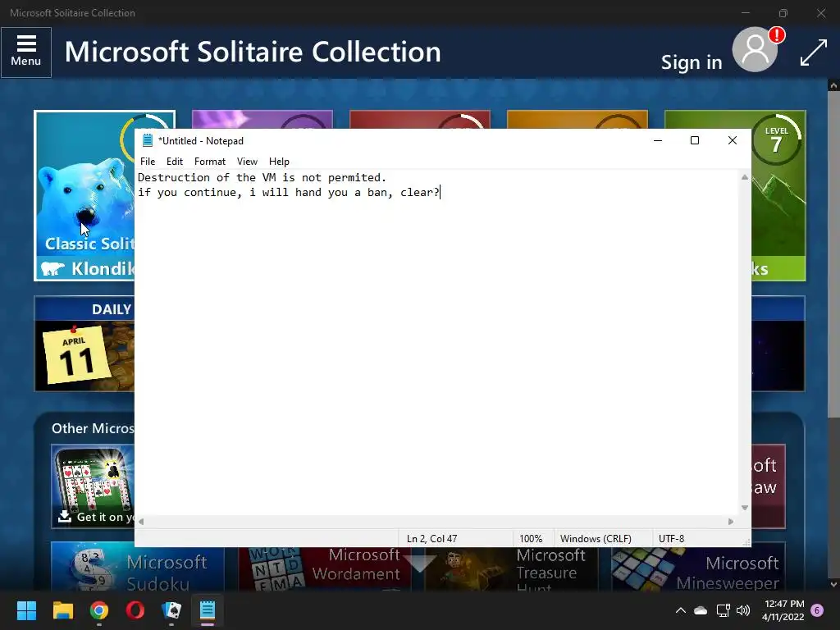The width and height of the screenshot is (840, 630).
Task: Click the OneDrive cloud tray icon
Action: click(x=701, y=610)
